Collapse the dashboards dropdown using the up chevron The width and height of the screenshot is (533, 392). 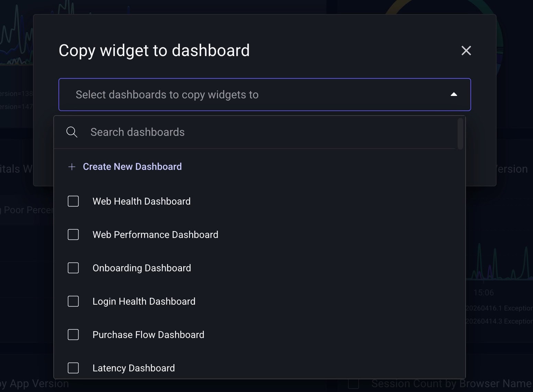coord(454,94)
